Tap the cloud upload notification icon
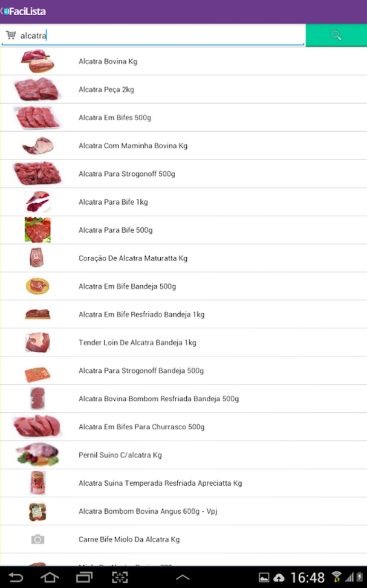 (x=279, y=578)
